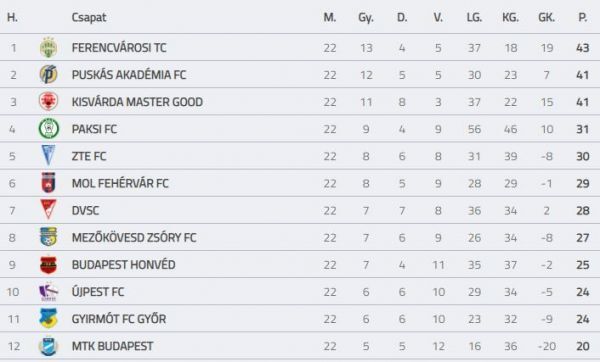Click the Budapest Honvéd crest
600x362 pixels.
49,264
